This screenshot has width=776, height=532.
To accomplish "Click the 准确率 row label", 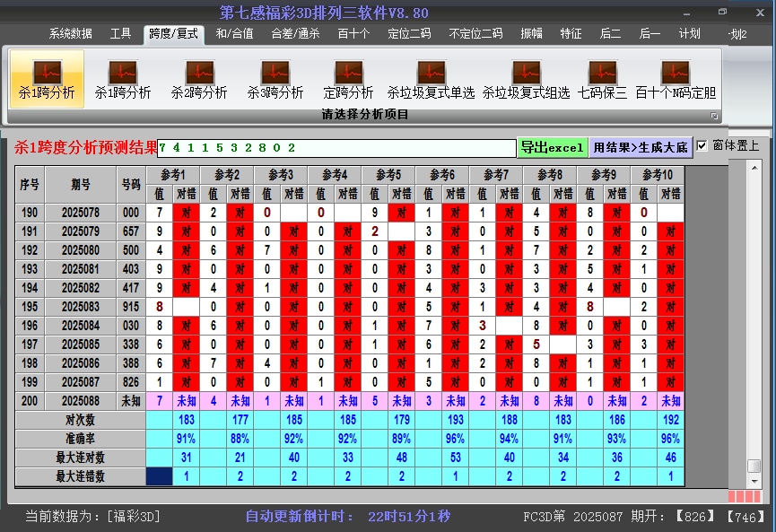I will [81, 439].
